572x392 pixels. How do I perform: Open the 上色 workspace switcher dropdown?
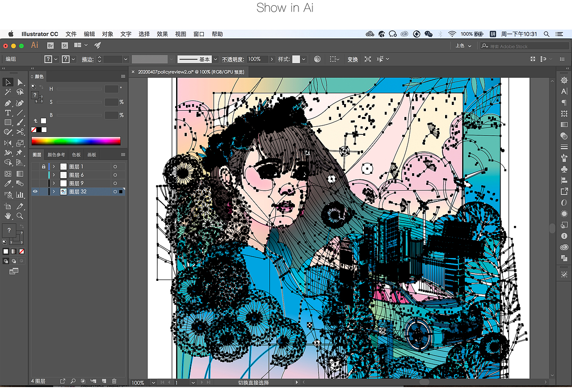[464, 46]
